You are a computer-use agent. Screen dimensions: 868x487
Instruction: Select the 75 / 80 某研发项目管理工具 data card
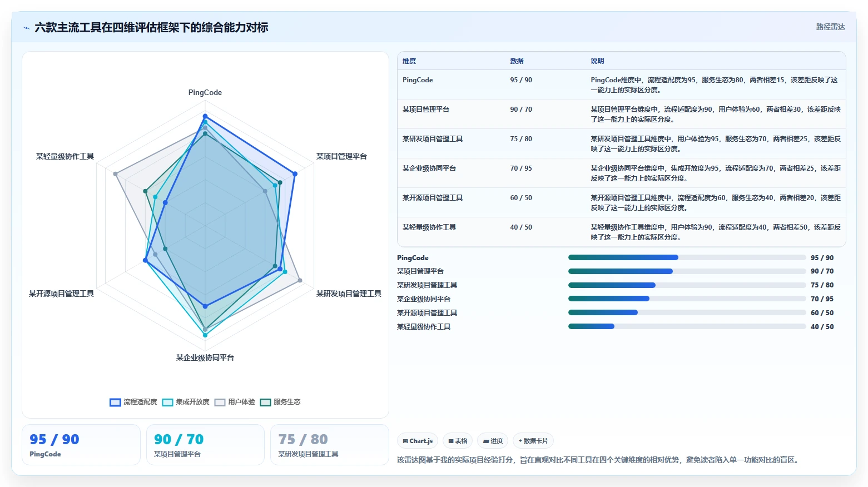point(329,445)
